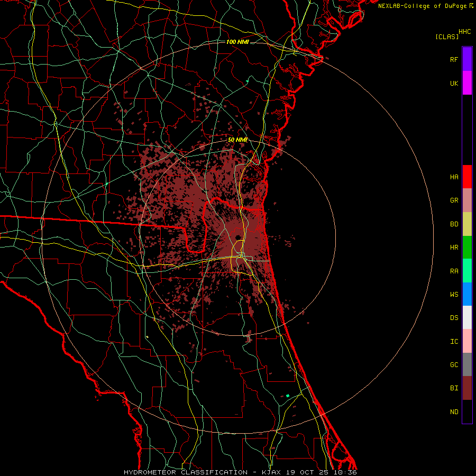The image size is (476, 476).
Task: Click the black radar site dot at map center
Action: pyautogui.click(x=238, y=237)
